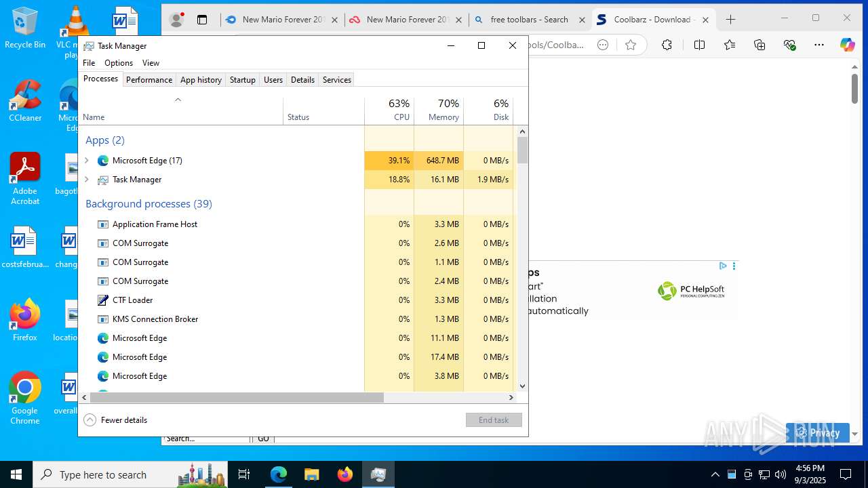Click the Application Frame Host icon

click(103, 224)
